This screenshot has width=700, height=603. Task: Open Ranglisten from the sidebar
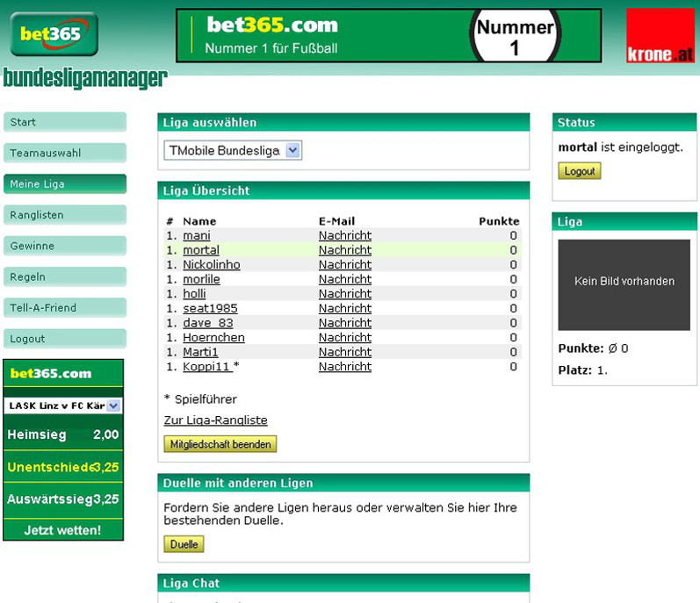coord(65,215)
